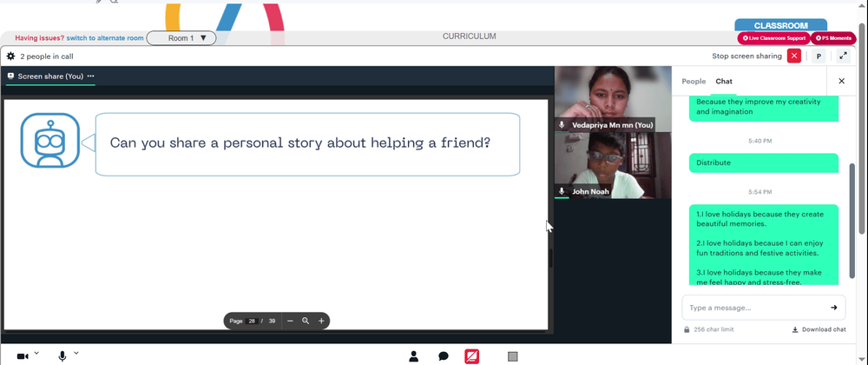This screenshot has width=868, height=365.
Task: Focus the Type a message field
Action: point(754,308)
